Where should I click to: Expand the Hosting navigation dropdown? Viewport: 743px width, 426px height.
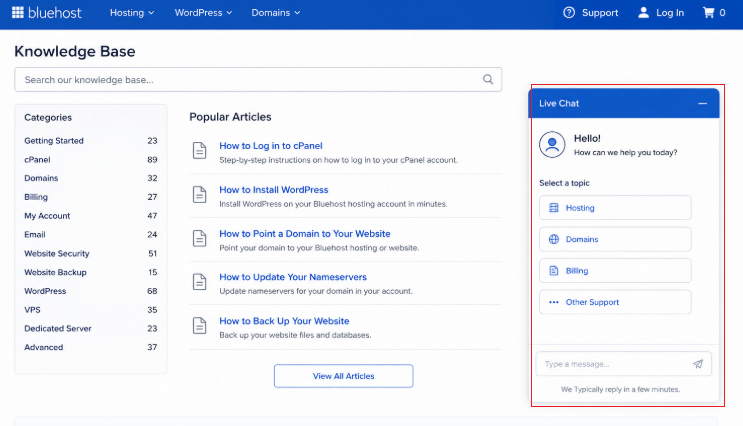click(132, 13)
